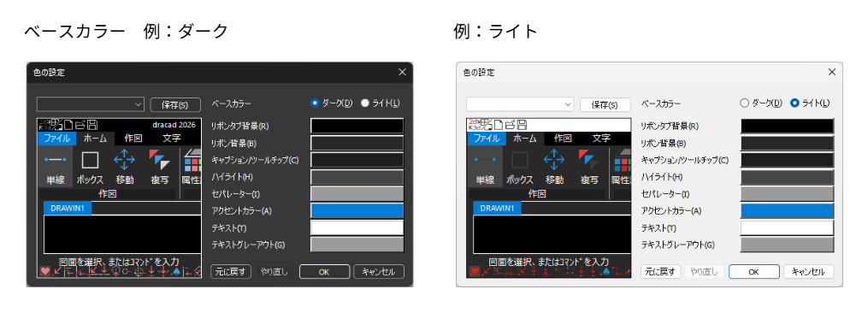The height and width of the screenshot is (313, 868).
Task: Select 移動 move tool, light preview
Action: coord(554,166)
